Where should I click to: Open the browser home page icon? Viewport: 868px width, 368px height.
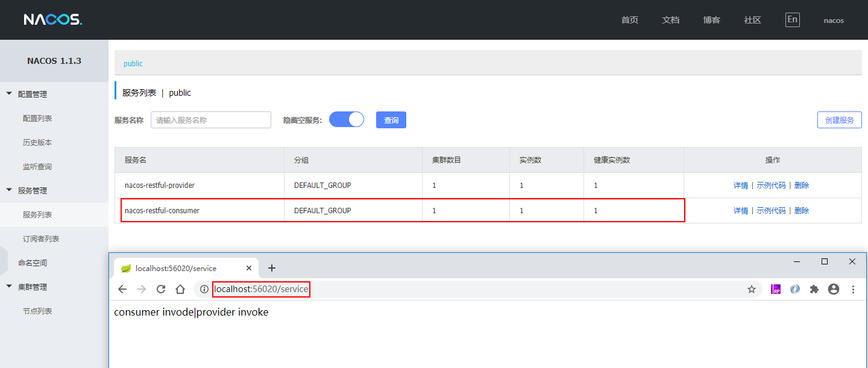(x=180, y=289)
